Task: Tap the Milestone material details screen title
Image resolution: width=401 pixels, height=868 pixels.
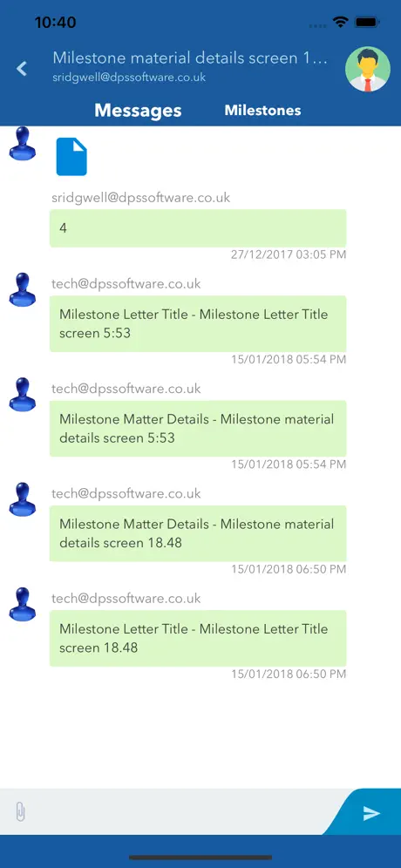Action: pyautogui.click(x=190, y=58)
